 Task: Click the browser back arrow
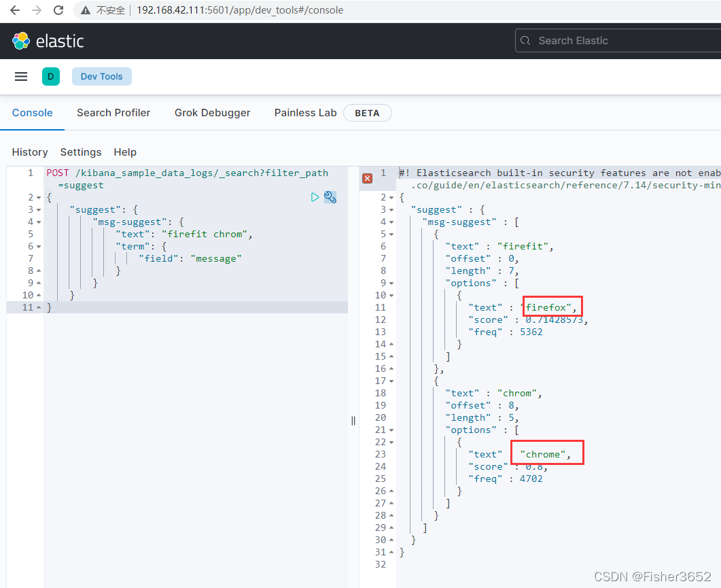click(x=15, y=10)
